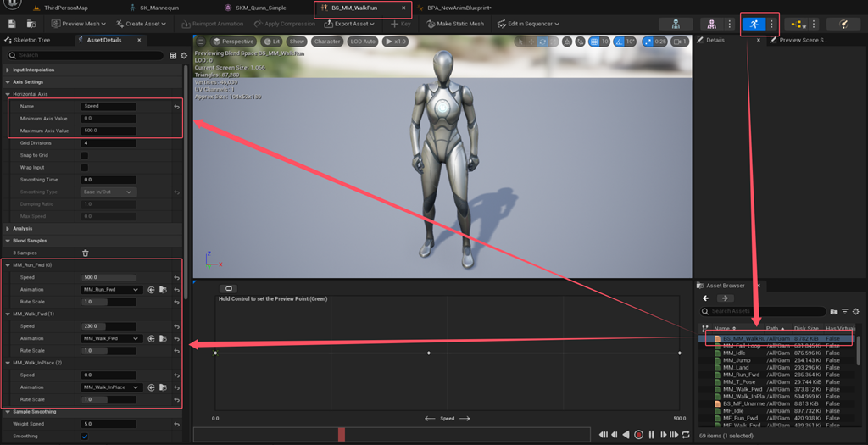
Task: Collapse Axis Settings section
Action: tap(8, 82)
